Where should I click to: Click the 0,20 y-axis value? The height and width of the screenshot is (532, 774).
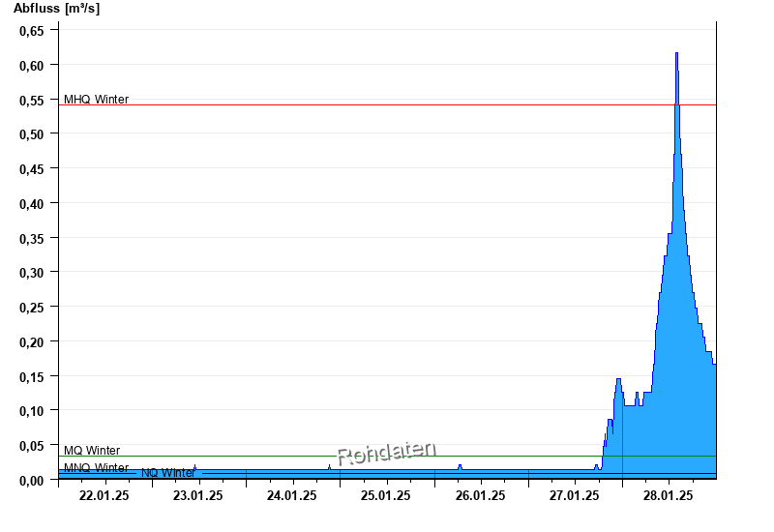[32, 342]
